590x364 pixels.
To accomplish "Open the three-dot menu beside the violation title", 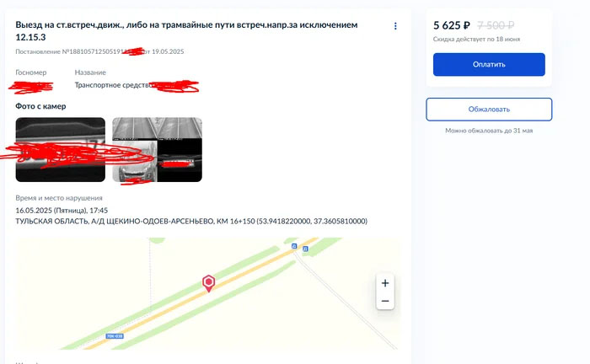I will tap(395, 26).
